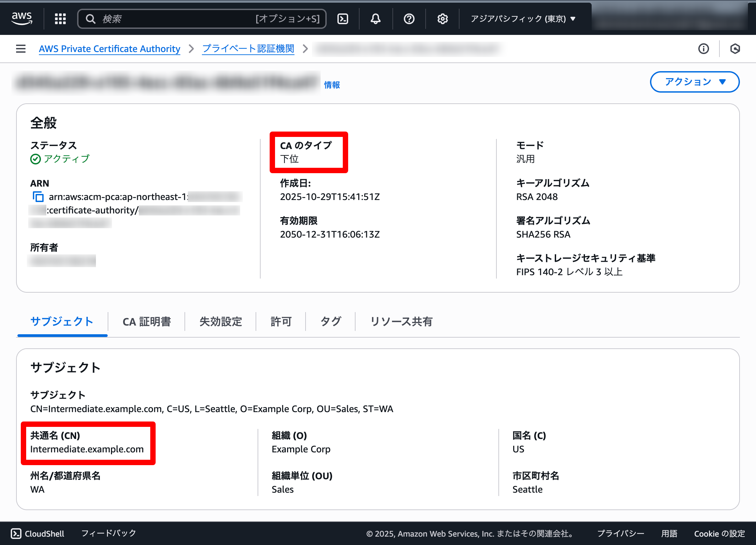756x545 pixels.
Task: Open the アジアパシフィック (東京) region selector
Action: point(523,19)
